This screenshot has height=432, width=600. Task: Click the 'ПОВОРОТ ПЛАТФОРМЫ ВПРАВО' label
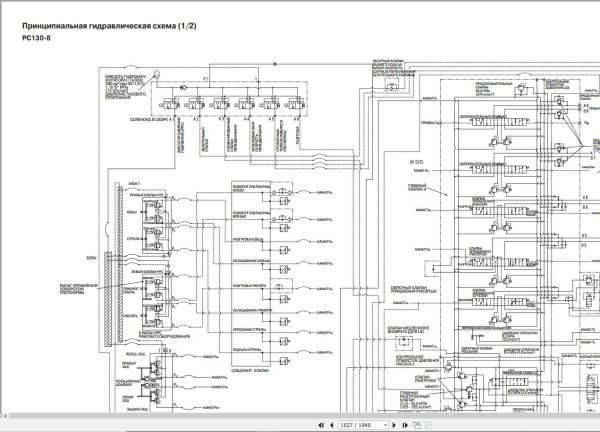[x=251, y=214]
